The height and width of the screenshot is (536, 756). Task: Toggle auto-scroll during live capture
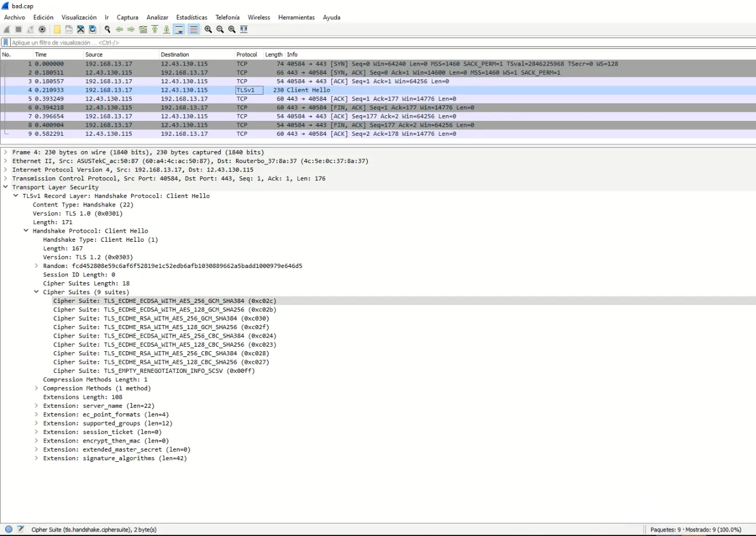(179, 30)
